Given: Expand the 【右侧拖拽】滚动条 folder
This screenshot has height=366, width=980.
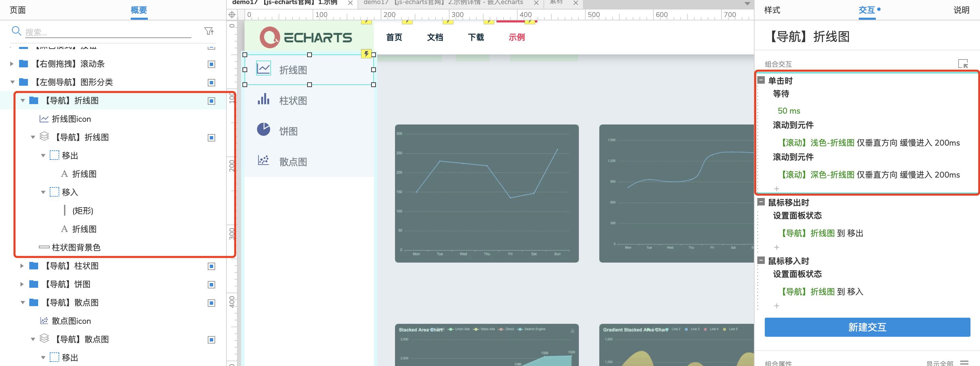Looking at the screenshot, I should pyautogui.click(x=12, y=64).
